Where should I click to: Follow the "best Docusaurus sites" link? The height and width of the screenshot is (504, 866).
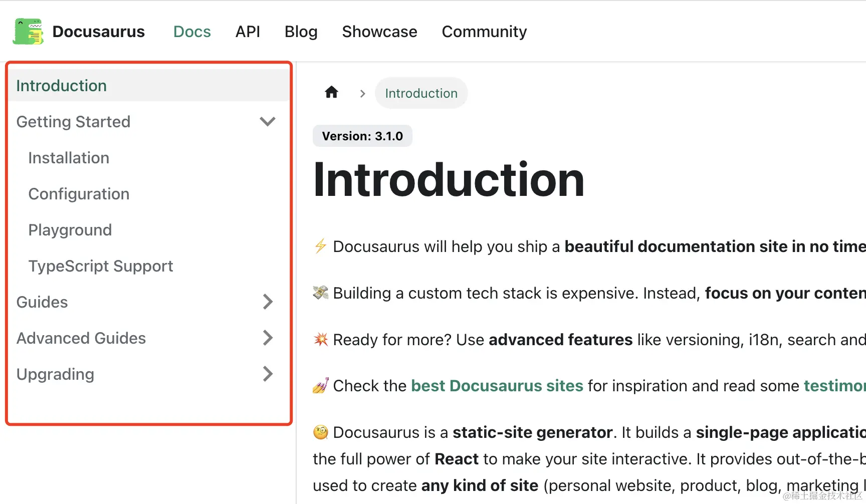coord(497,386)
